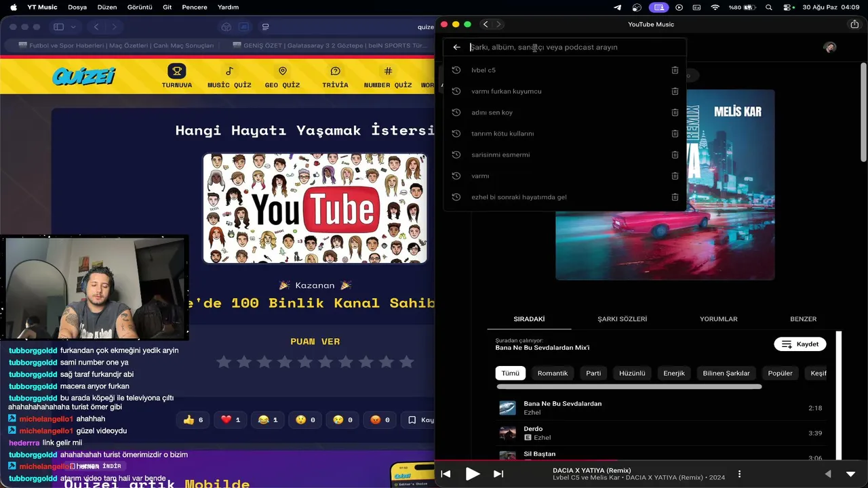Go forward using YouTube Music window's forward chevron
Image resolution: width=868 pixels, height=488 pixels.
click(x=499, y=24)
